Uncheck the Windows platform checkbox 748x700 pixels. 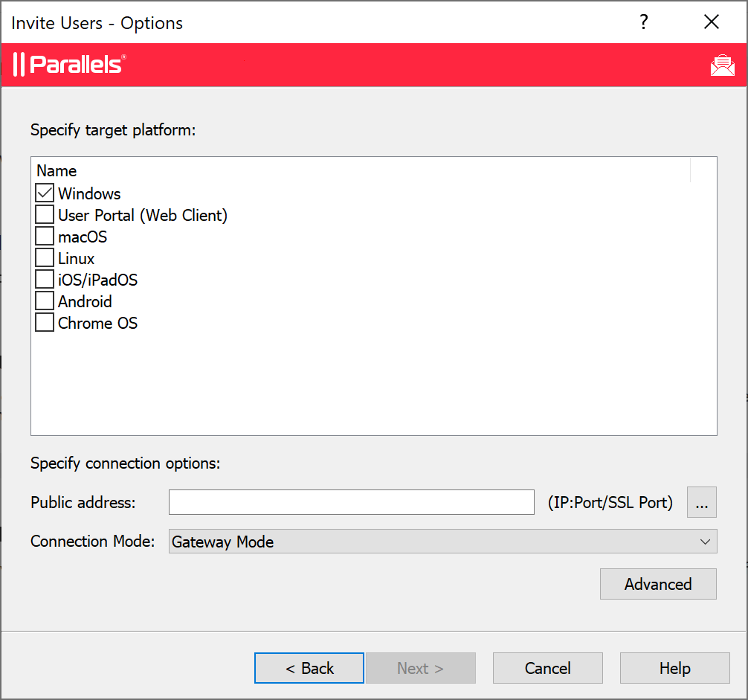coord(45,193)
